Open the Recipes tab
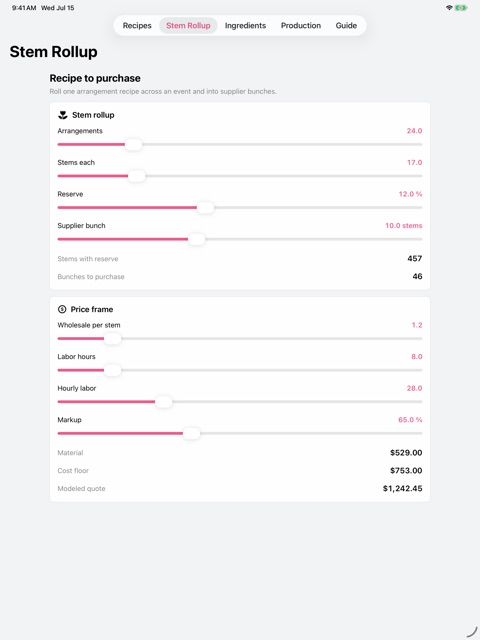 [137, 25]
